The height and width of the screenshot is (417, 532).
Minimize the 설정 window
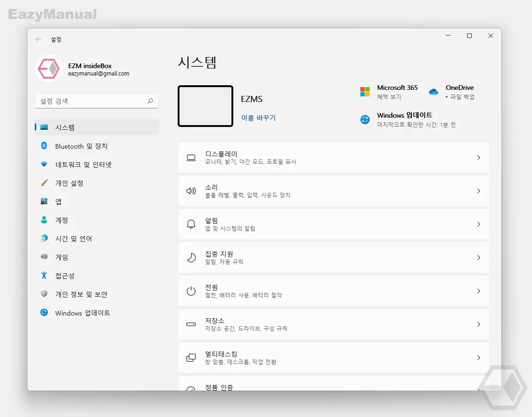point(448,36)
